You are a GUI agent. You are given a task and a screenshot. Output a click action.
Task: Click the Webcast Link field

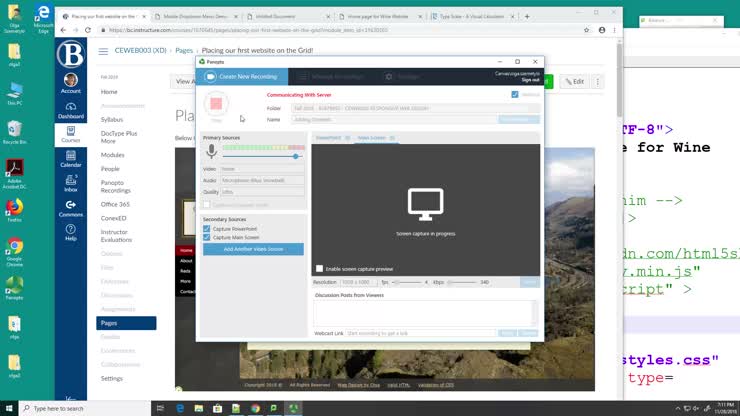421,333
